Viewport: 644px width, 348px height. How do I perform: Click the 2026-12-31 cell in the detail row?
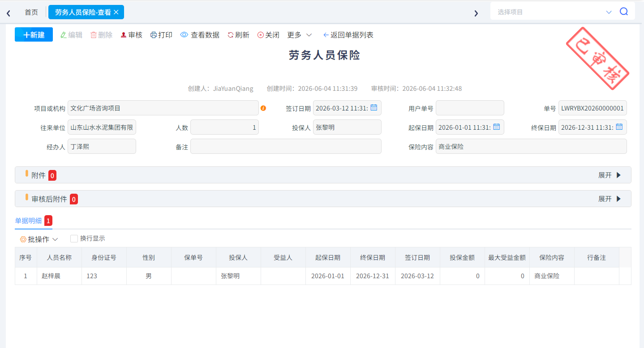click(373, 276)
